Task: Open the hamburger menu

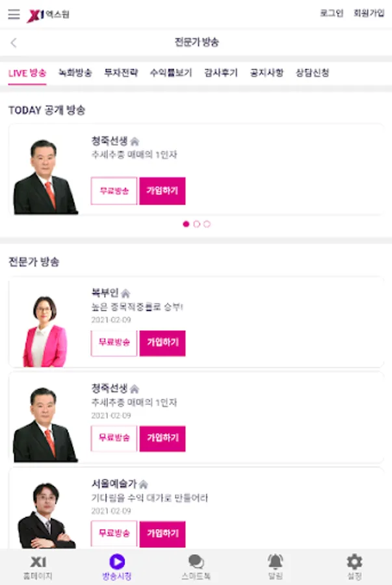Action: (14, 14)
